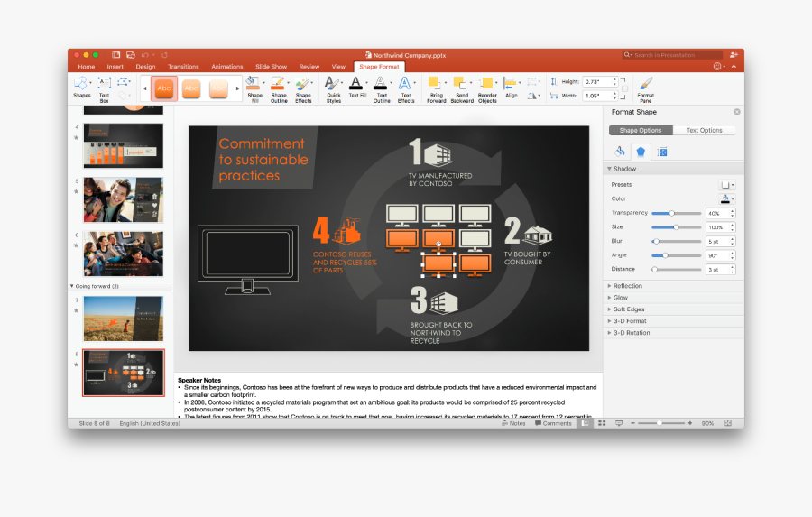This screenshot has width=812, height=517.
Task: Show previous shape styles arrow
Action: click(x=145, y=88)
